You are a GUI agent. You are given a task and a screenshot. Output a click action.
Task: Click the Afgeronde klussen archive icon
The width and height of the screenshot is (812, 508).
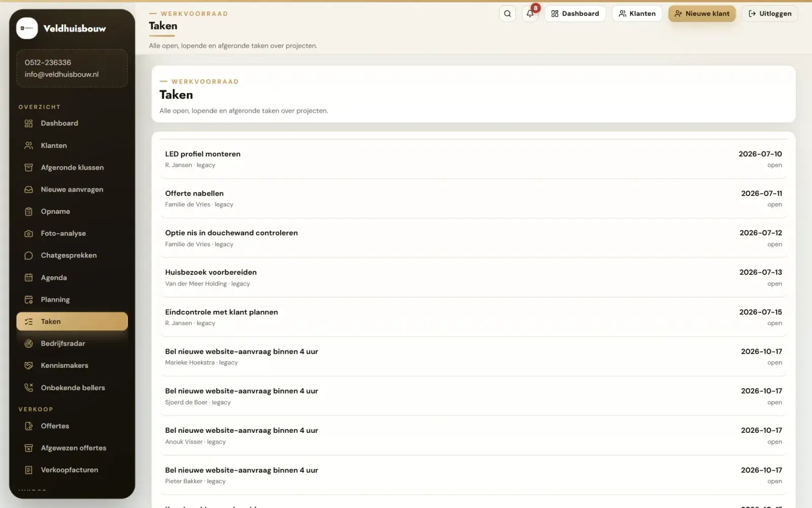coord(29,168)
